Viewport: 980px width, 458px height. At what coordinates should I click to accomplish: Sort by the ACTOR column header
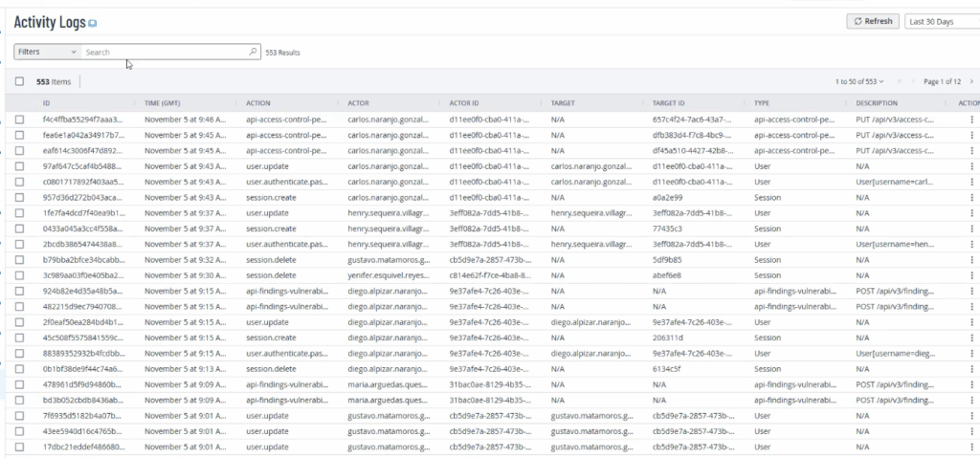[359, 102]
